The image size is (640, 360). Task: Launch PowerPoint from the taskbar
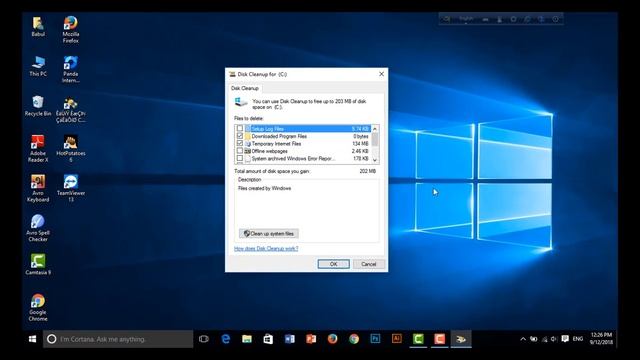pos(311,339)
